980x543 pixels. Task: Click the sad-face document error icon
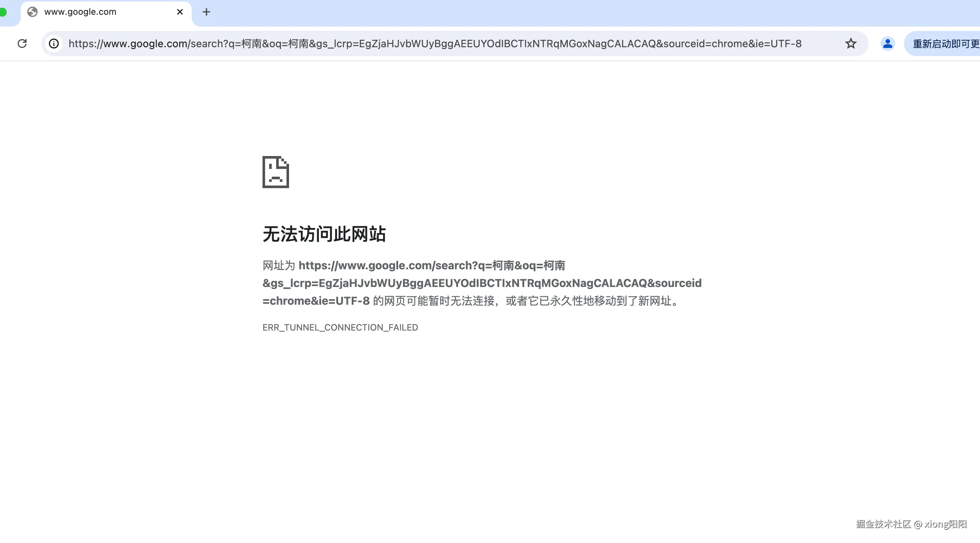[275, 172]
